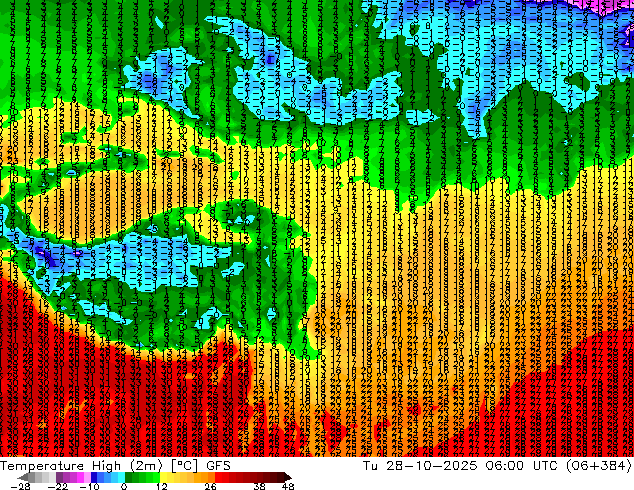The height and width of the screenshot is (490, 634).
Task: Click the bright magenta swatch in the legend
Action: click(80, 477)
